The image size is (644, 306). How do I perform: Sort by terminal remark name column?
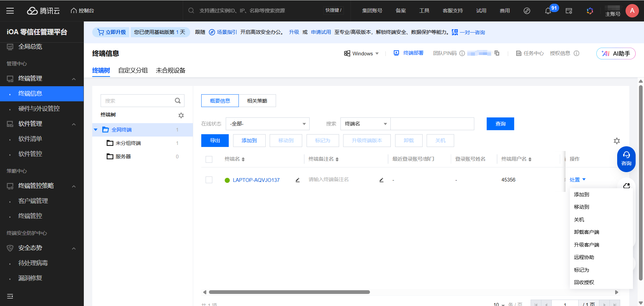click(337, 159)
